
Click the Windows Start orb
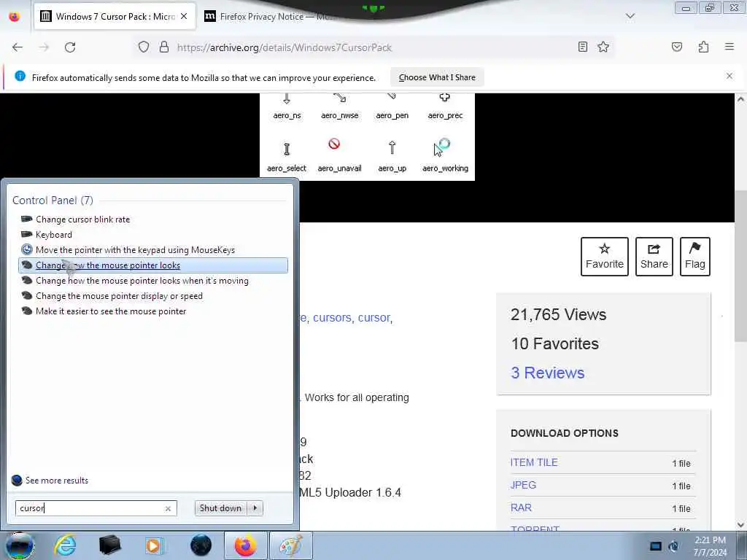(20, 545)
